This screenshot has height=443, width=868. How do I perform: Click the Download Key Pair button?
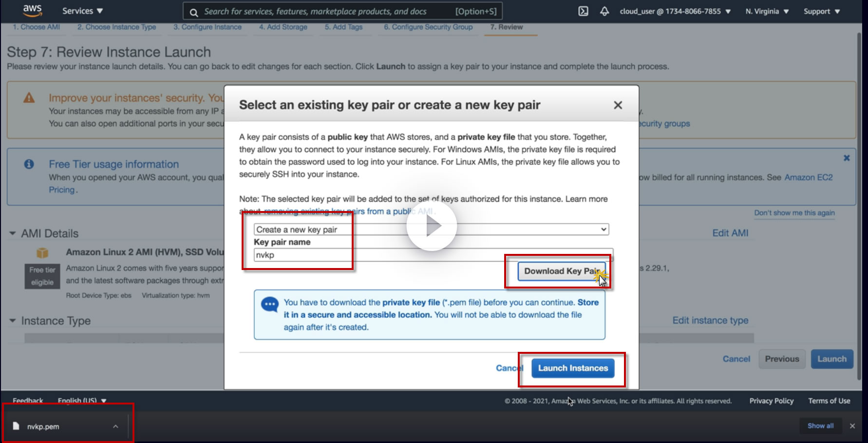[x=562, y=271]
